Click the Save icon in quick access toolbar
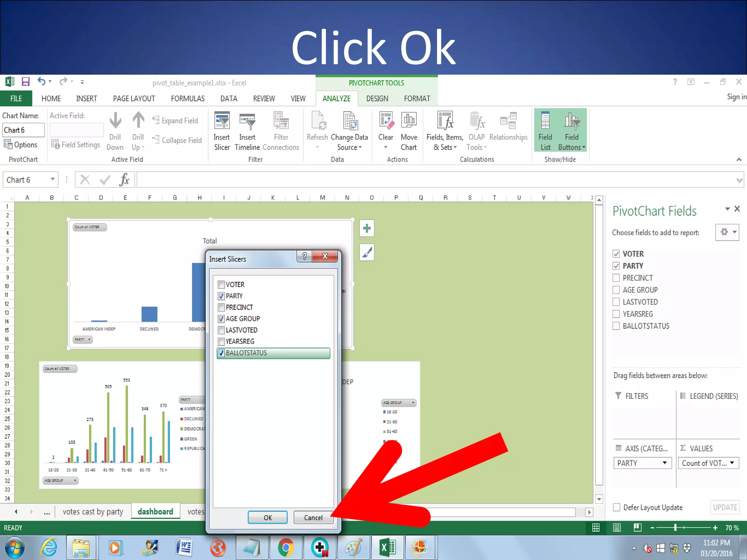The height and width of the screenshot is (560, 747). pos(25,82)
